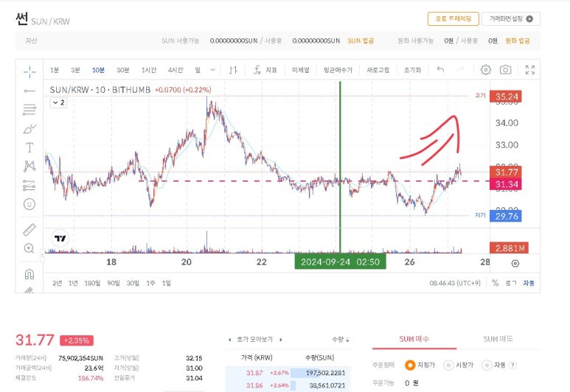Open the chart patterns tool
Viewport: 570px width, 392px height.
tap(29, 166)
